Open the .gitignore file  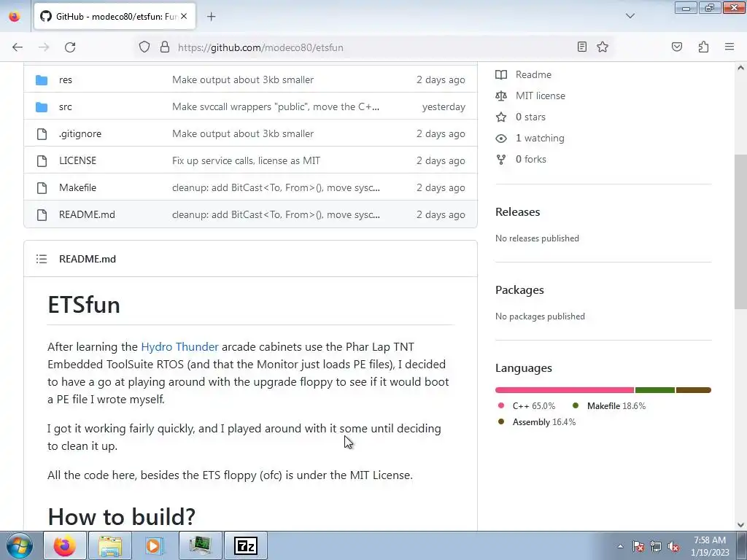coord(80,134)
